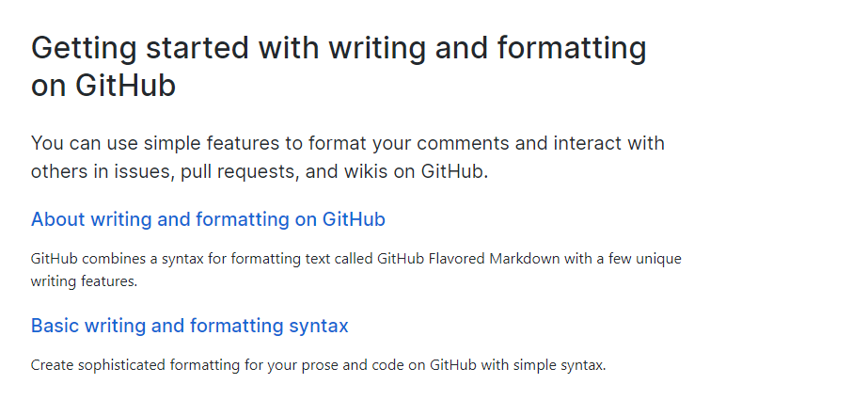Open the About writing and formatting on GitHub link
This screenshot has width=868, height=400.
208,219
